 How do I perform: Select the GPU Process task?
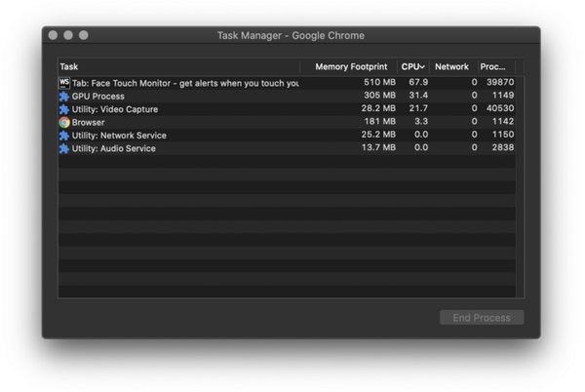287,97
